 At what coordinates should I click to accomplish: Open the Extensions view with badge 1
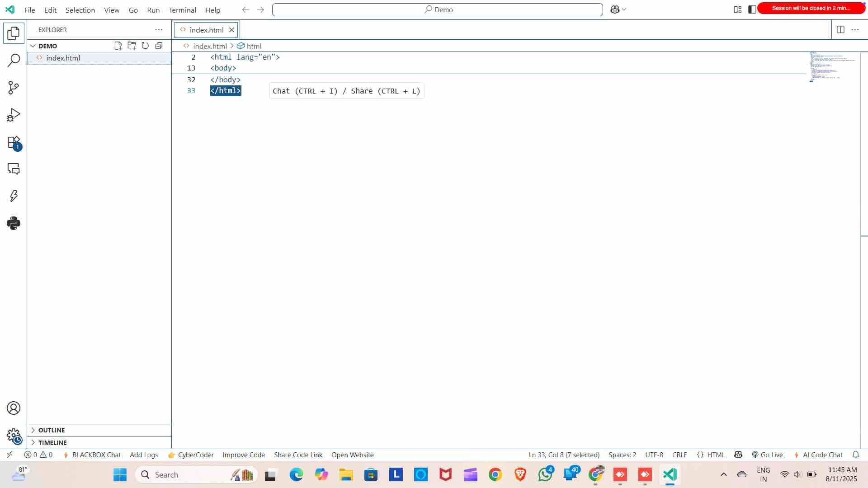tap(14, 141)
